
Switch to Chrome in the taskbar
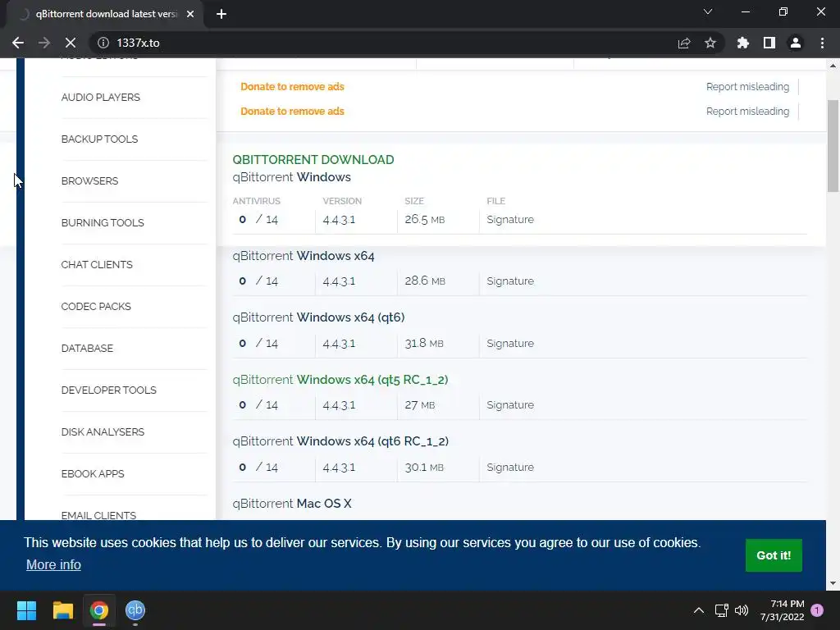[99, 610]
